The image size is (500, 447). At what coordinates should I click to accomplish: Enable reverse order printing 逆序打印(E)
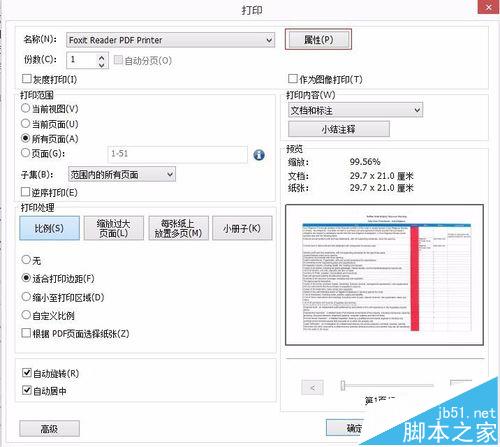pyautogui.click(x=25, y=192)
